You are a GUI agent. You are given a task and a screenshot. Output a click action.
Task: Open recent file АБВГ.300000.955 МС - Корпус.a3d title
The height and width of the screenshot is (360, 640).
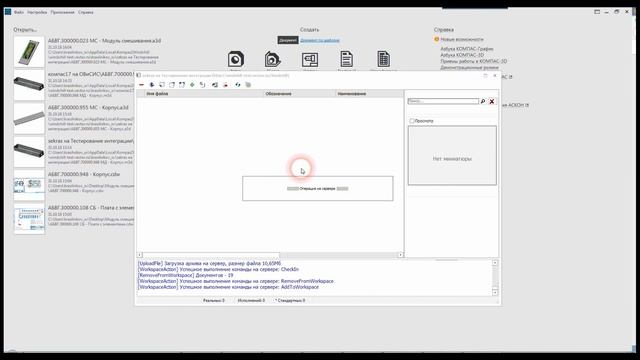88,107
